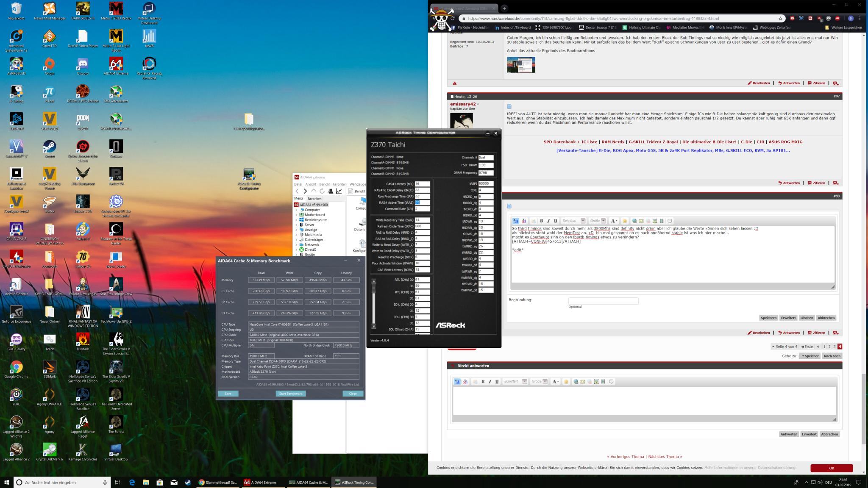The width and height of the screenshot is (868, 488).
Task: Click the ABP extension icon in Chrome
Action: (837, 18)
